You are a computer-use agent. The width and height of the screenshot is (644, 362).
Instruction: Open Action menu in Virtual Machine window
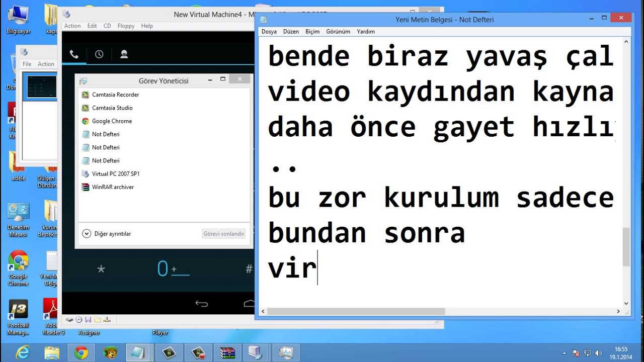[x=72, y=26]
